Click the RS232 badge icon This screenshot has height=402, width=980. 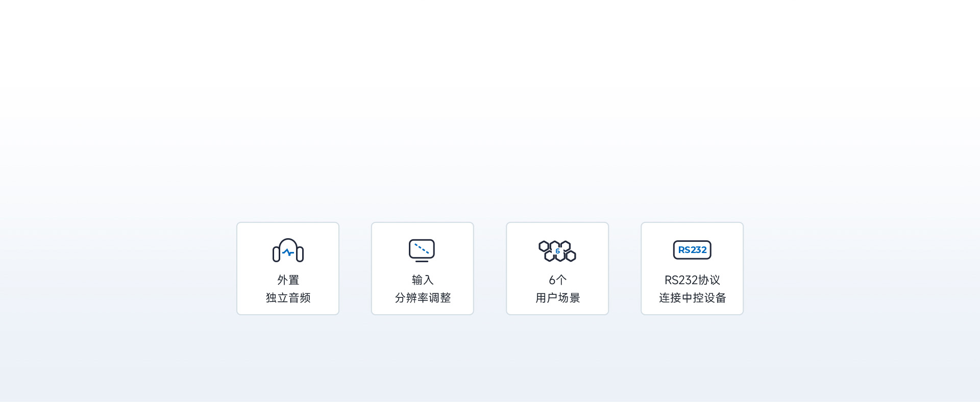[692, 250]
